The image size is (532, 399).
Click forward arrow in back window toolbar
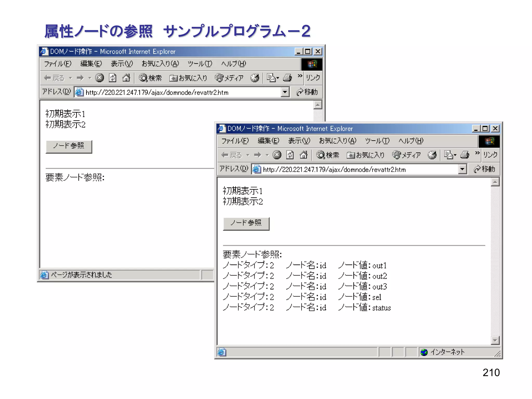[x=80, y=78]
